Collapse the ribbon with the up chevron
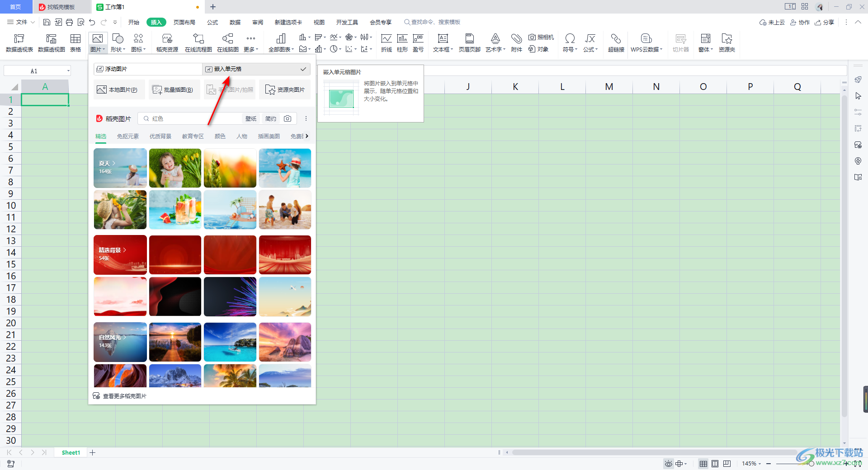 tap(858, 22)
